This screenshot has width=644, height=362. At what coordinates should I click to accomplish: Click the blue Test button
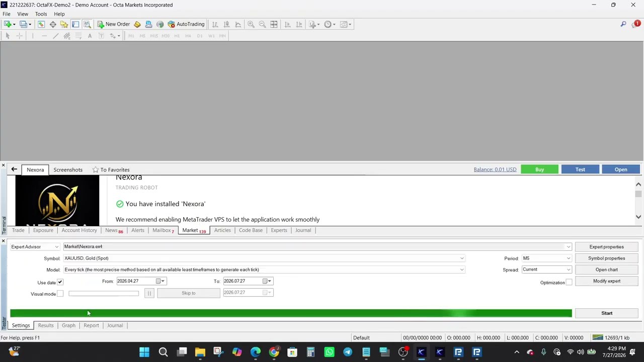(x=580, y=169)
